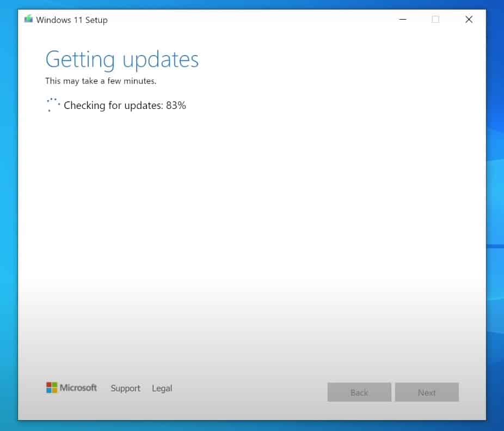Click the This may take a few minutes text
The image size is (504, 431).
click(101, 81)
